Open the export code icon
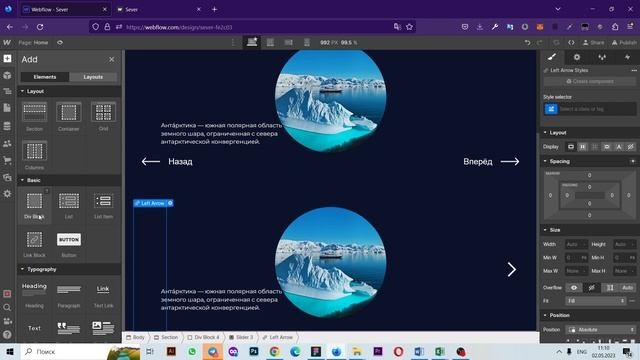The height and width of the screenshot is (360, 640). pos(571,42)
